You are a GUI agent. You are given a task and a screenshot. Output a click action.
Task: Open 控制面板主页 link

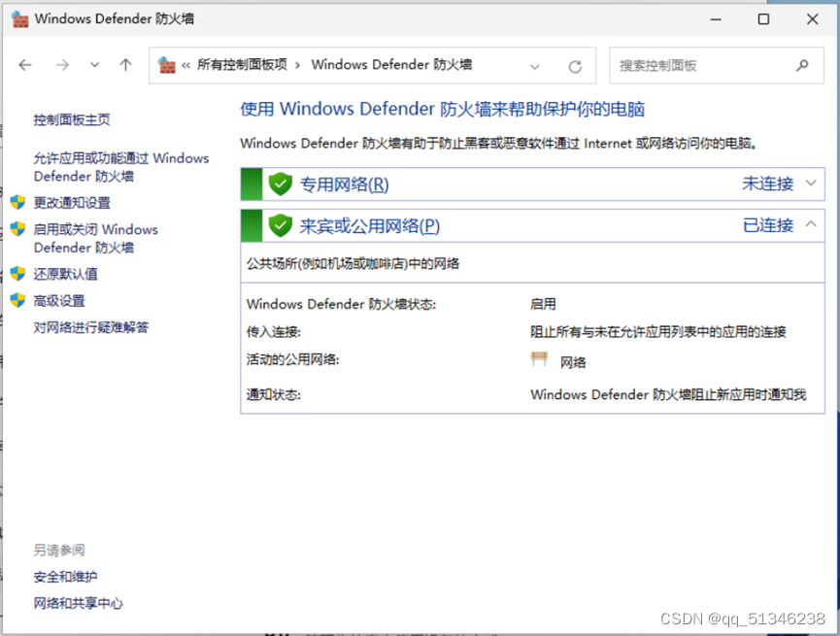pyautogui.click(x=72, y=119)
